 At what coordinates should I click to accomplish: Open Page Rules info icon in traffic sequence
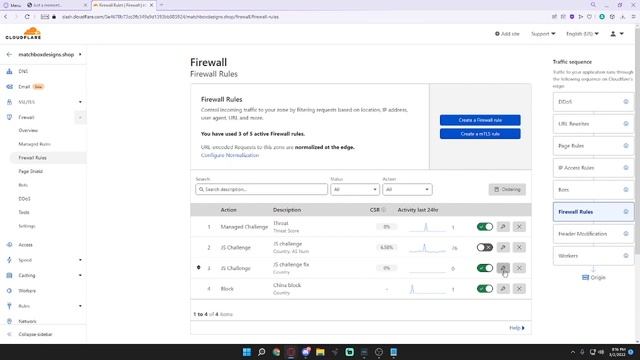626,146
